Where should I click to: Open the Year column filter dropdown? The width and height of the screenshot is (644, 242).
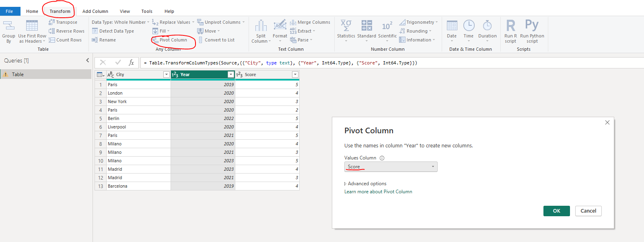tap(230, 74)
